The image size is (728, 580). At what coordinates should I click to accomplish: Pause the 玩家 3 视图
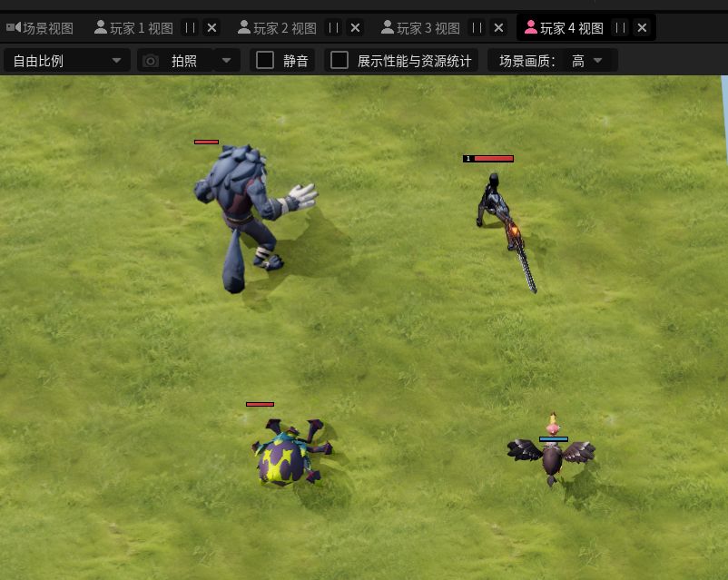coord(477,28)
